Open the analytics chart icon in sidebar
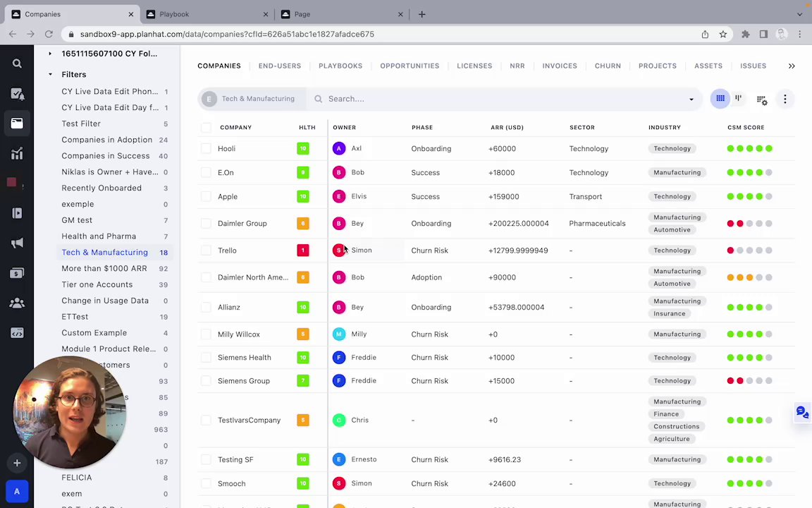This screenshot has width=812, height=508. pos(17,153)
